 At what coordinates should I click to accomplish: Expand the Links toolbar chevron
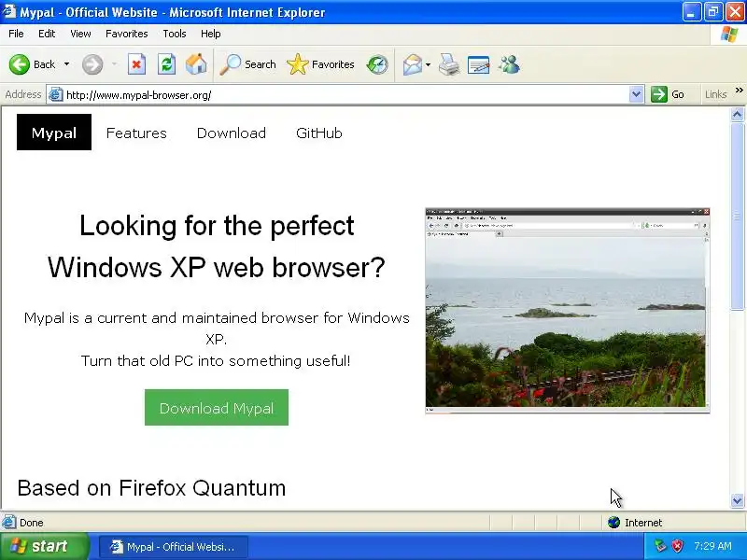coord(739,90)
